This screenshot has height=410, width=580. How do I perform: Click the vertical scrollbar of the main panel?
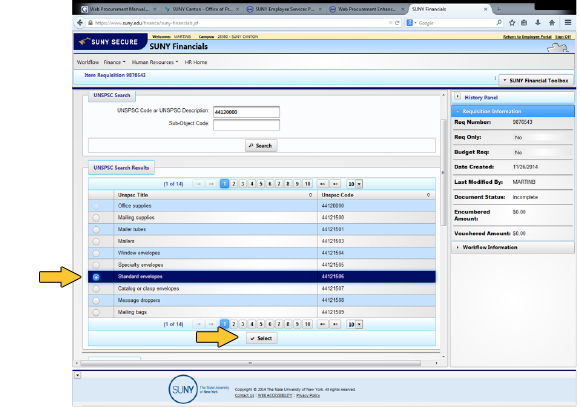[443, 173]
